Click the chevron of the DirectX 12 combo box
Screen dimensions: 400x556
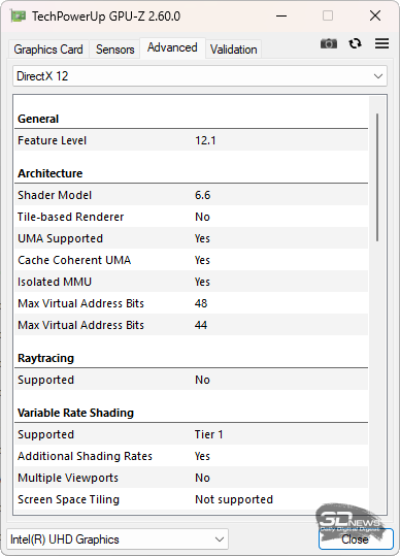378,76
